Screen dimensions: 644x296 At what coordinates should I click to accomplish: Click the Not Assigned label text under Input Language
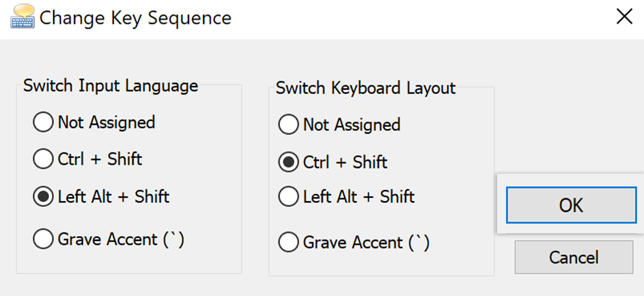tap(106, 122)
